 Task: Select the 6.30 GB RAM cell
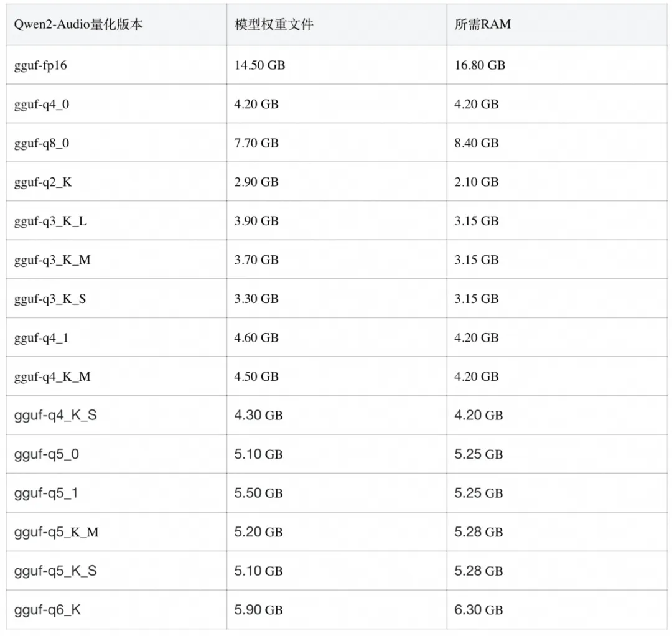(x=478, y=610)
